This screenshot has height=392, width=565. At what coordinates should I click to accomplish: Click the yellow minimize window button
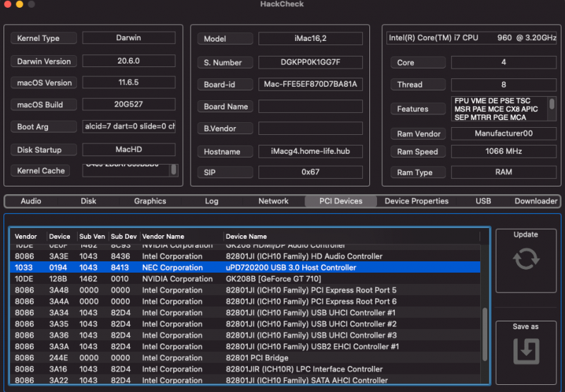coord(19,4)
